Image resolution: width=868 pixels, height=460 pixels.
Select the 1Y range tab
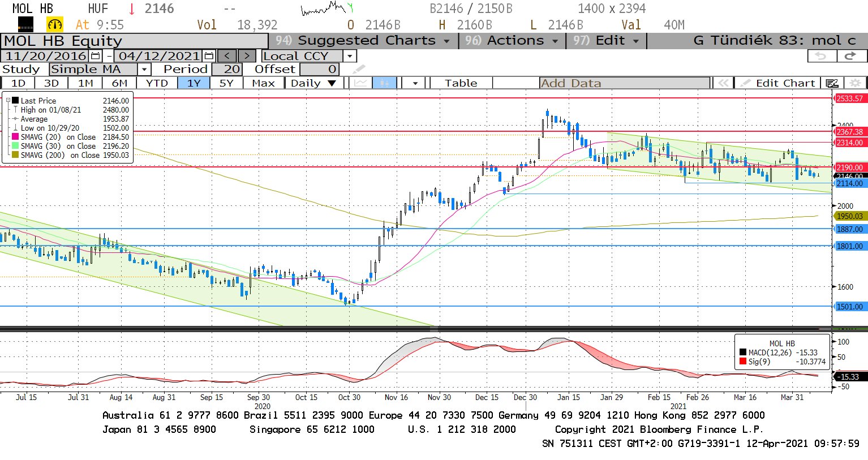[194, 83]
